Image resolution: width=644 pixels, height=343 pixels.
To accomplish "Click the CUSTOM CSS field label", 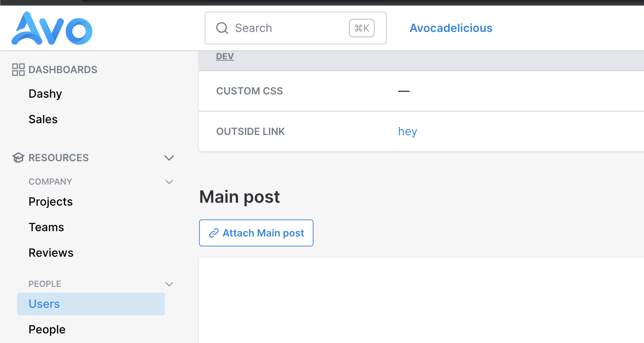I will pos(249,91).
